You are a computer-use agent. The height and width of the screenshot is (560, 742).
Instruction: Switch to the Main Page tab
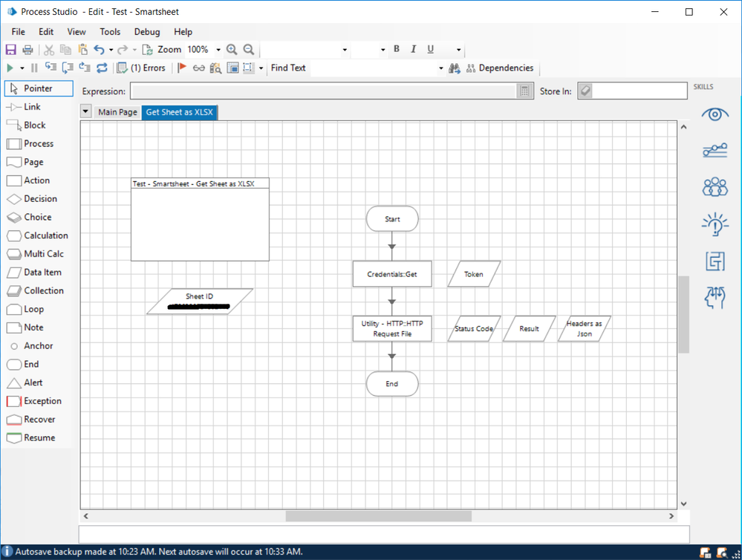click(x=117, y=112)
